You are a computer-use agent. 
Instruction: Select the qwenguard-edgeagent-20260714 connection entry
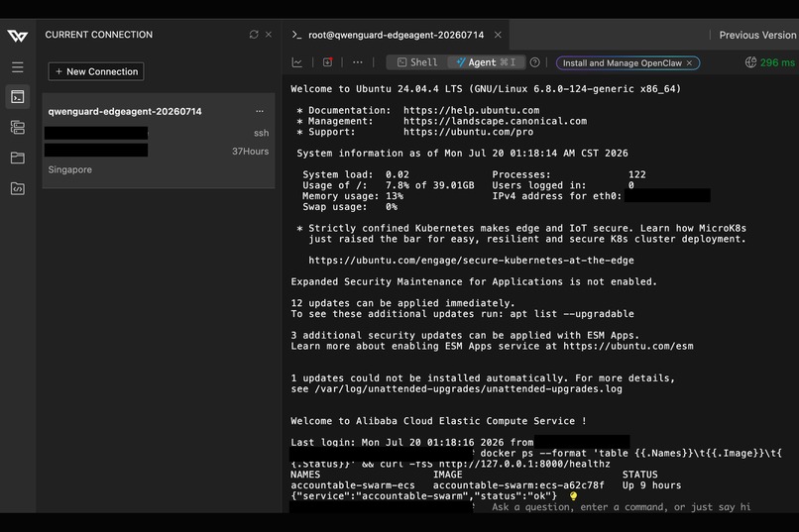tap(159, 141)
